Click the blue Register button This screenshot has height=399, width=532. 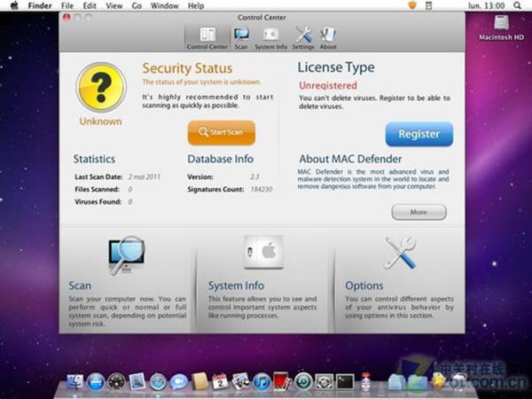click(x=419, y=134)
